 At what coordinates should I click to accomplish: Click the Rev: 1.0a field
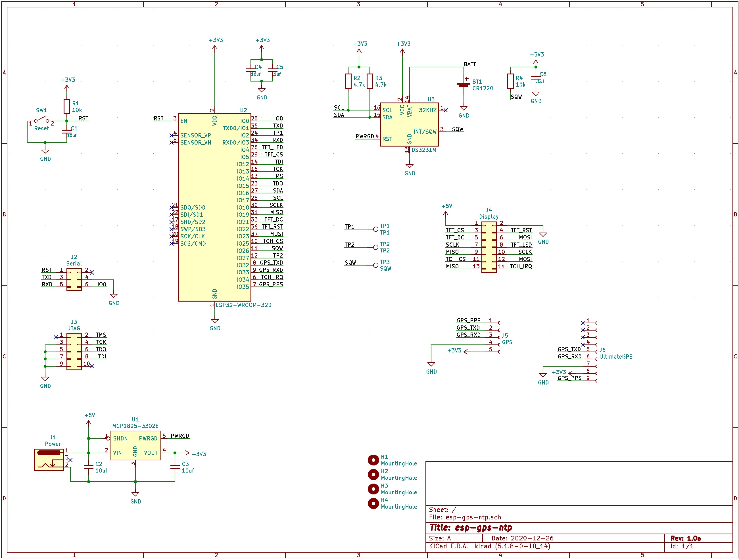click(x=686, y=538)
